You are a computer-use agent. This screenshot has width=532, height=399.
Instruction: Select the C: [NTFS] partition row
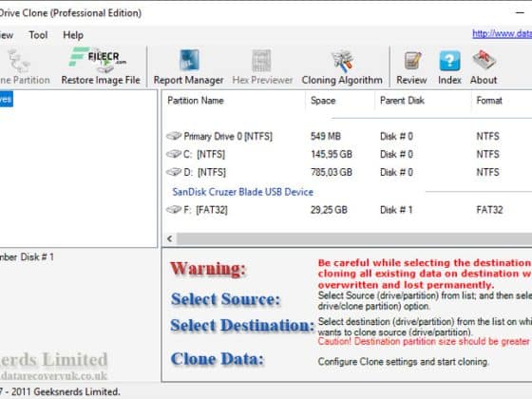(348, 154)
